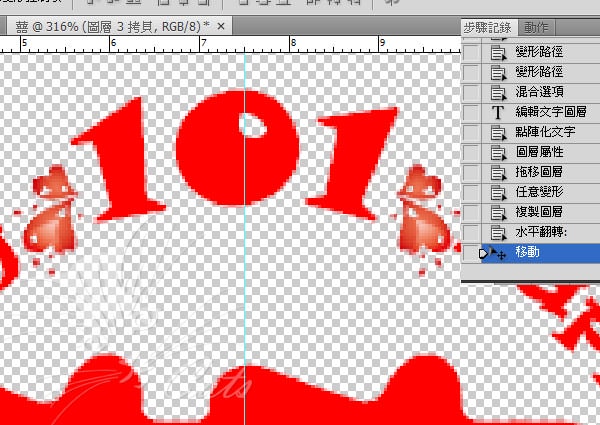Click the state icon beside 拖移圖層

point(497,172)
